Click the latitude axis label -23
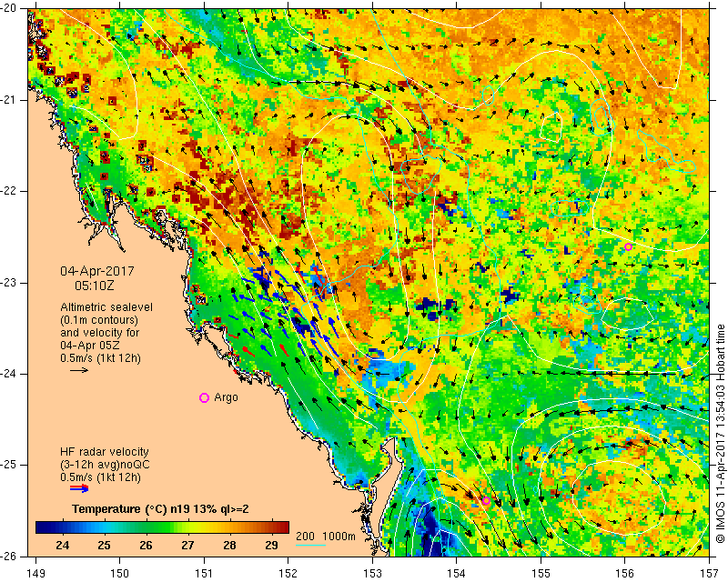Viewport: 728px width, 582px height. pos(9,282)
